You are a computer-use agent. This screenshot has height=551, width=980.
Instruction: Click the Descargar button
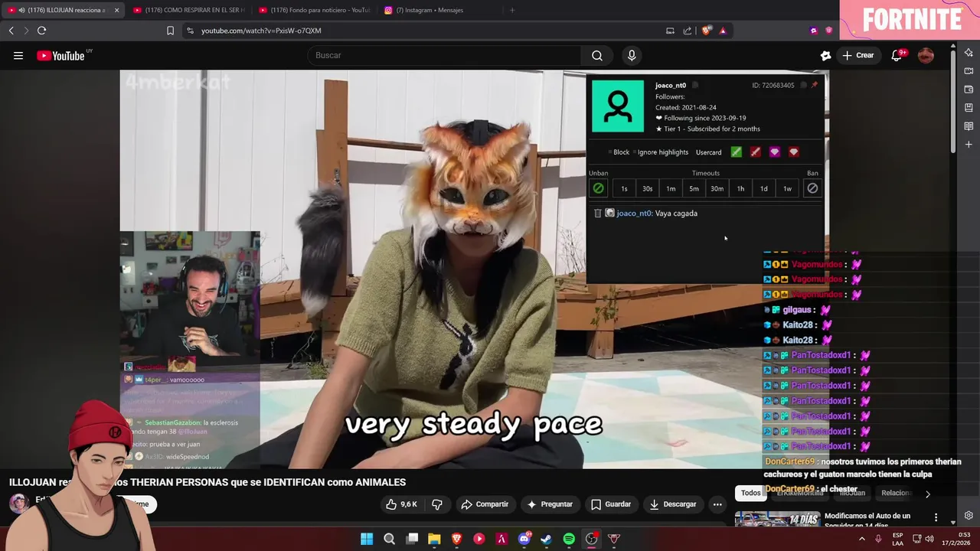tap(673, 504)
